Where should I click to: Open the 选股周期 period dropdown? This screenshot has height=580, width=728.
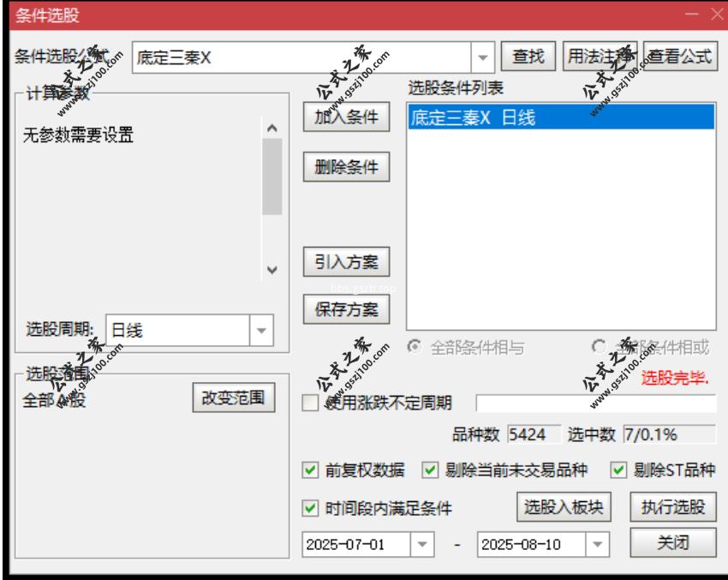click(261, 331)
